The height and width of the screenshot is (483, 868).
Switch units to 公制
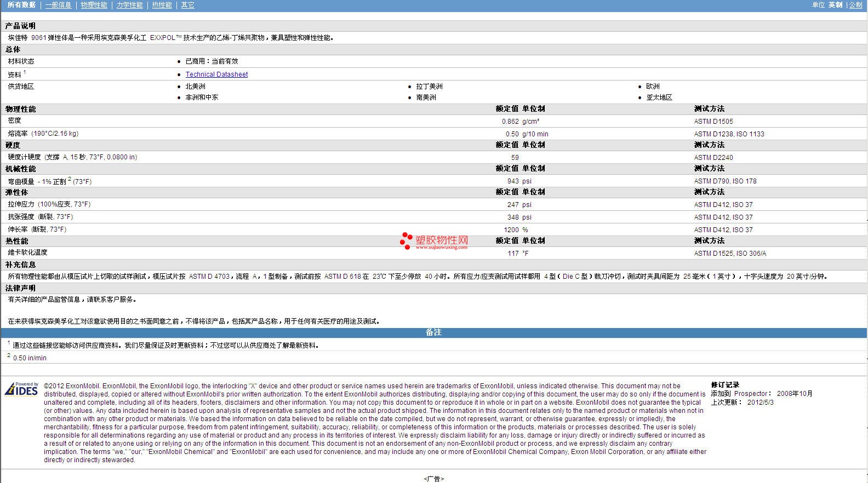pos(855,5)
